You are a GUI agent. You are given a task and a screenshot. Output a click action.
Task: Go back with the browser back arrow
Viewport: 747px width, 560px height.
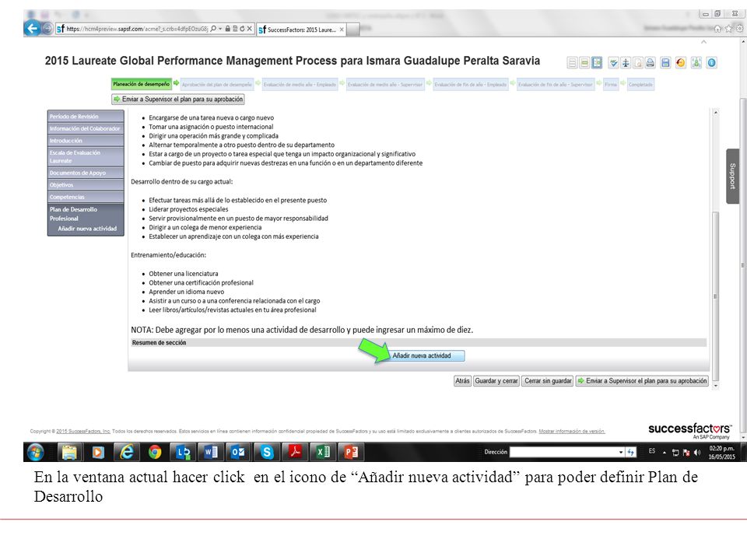coord(32,29)
